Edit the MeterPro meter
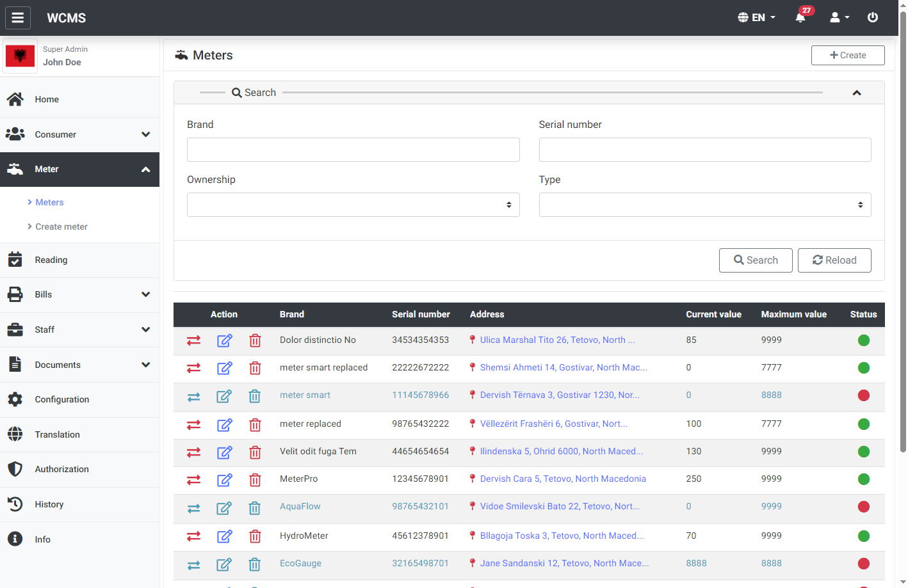Image resolution: width=908 pixels, height=588 pixels. pos(224,480)
